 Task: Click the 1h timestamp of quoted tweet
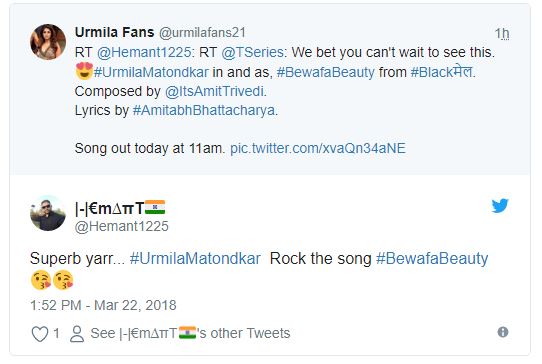(x=502, y=34)
